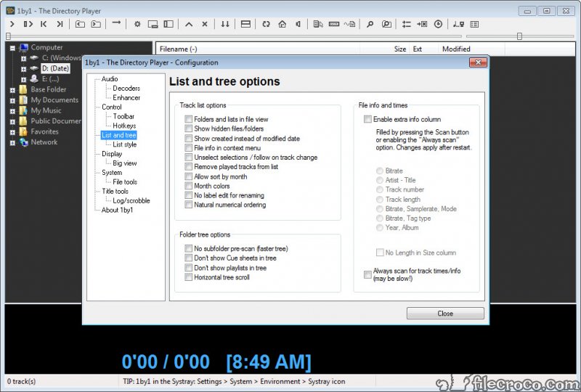Click the Settings gear toolbar icon
This screenshot has height=392, width=581.
[137, 24]
